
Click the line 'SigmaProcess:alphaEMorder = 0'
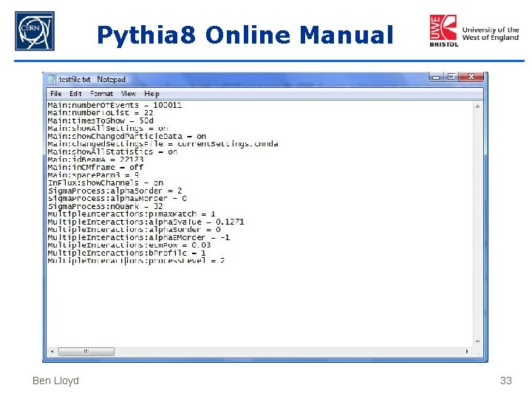(117, 199)
